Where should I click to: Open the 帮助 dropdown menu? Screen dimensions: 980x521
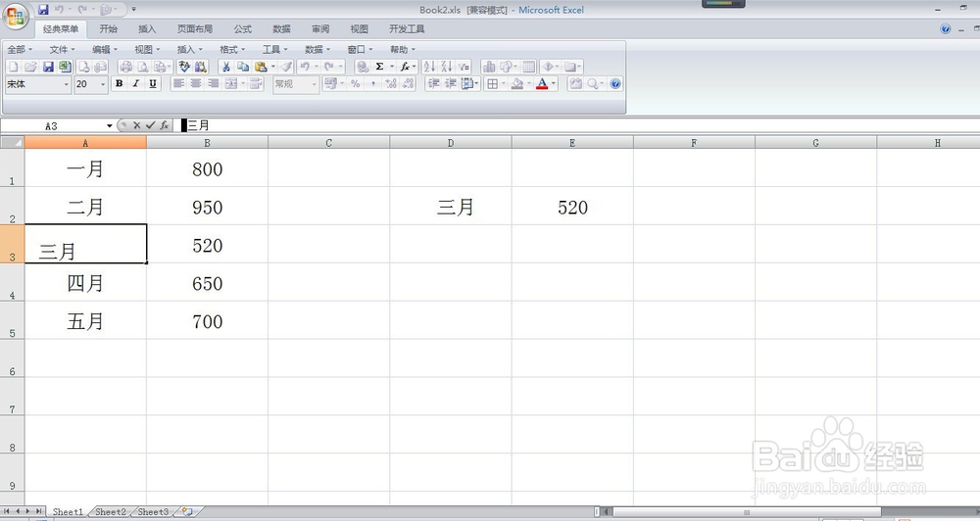tap(402, 49)
